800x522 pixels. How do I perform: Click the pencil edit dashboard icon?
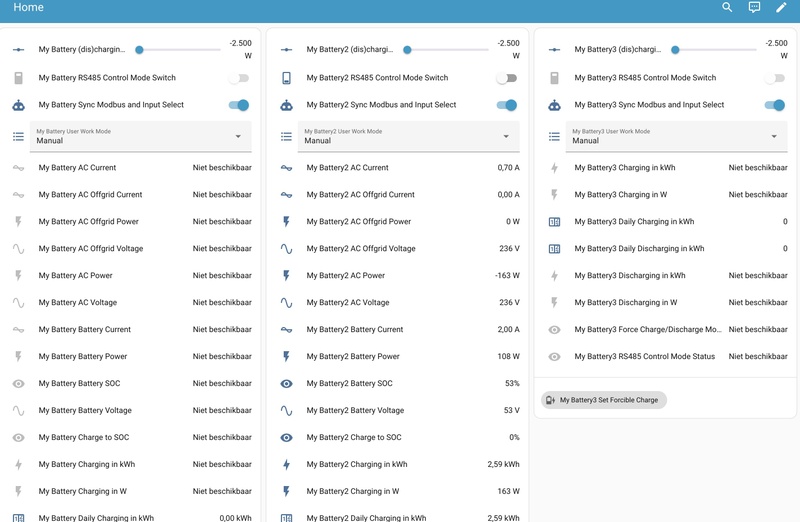[781, 7]
